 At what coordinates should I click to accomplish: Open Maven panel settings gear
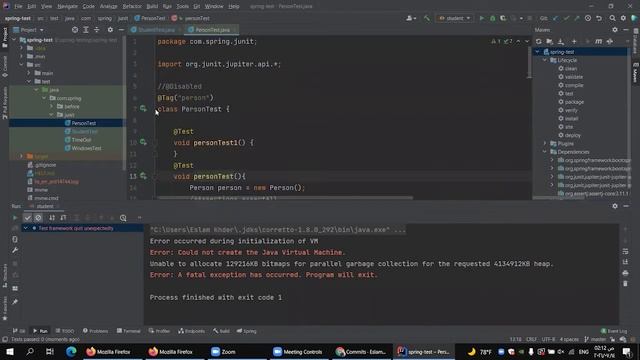pyautogui.click(x=615, y=30)
